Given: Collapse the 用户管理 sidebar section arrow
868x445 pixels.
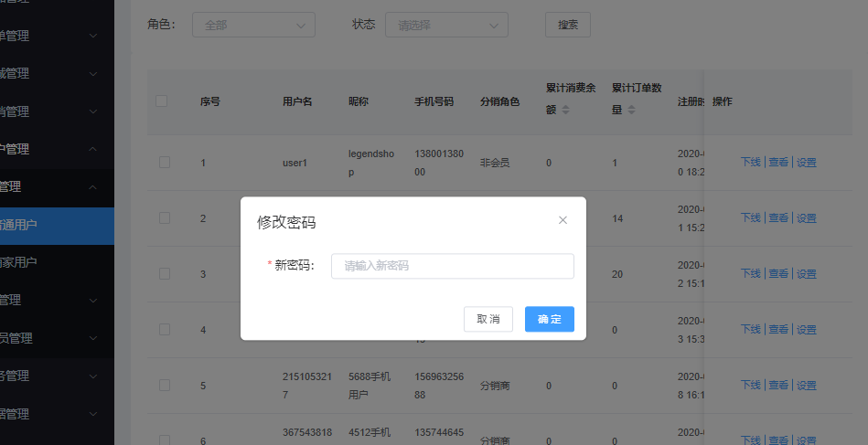Looking at the screenshot, I should 92,149.
